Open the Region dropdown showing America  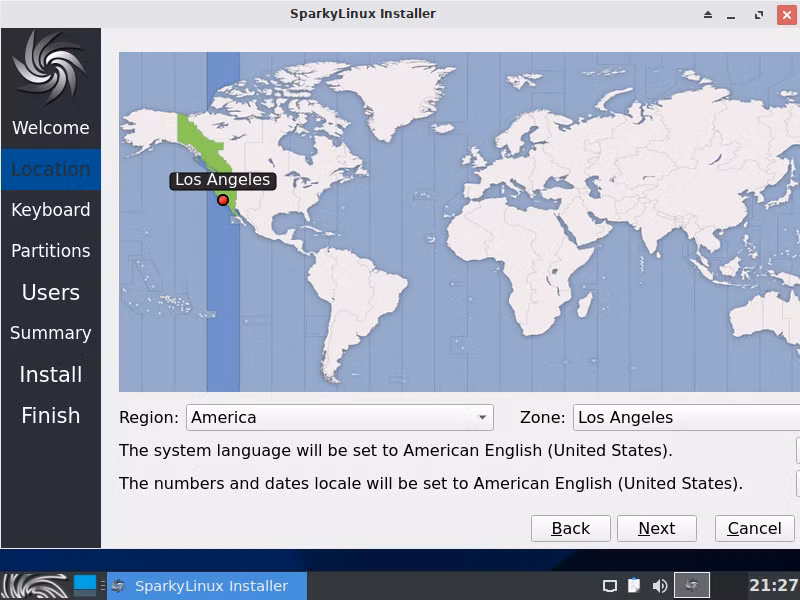point(340,417)
